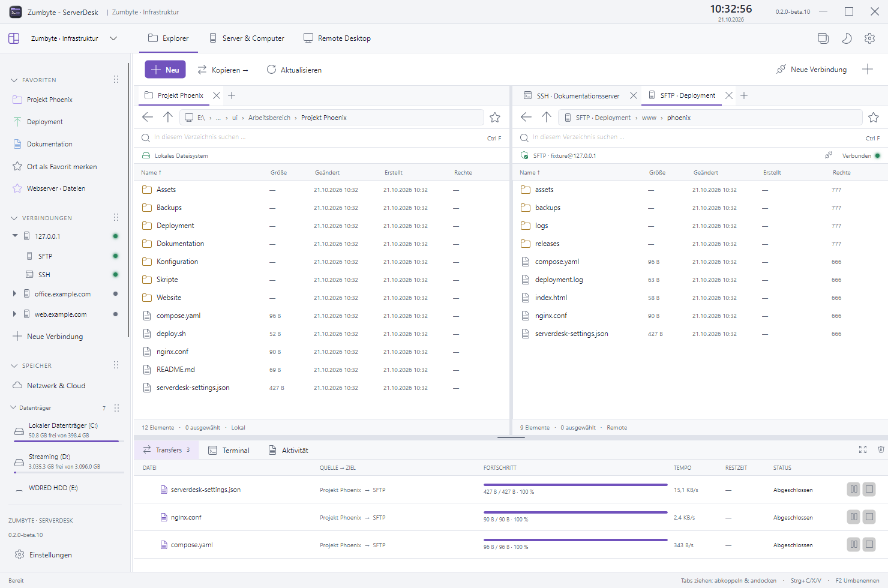888x588 pixels.
Task: Expand office.example.com connection
Action: (x=14, y=293)
